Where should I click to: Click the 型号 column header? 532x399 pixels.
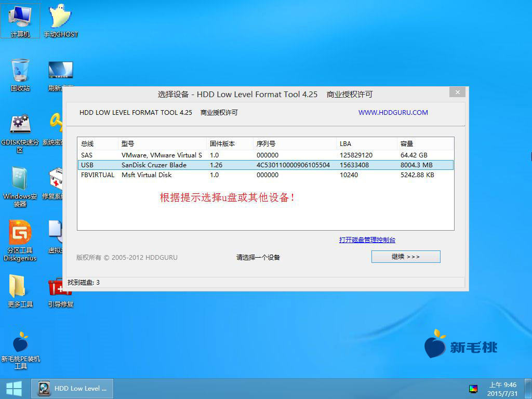(162, 143)
